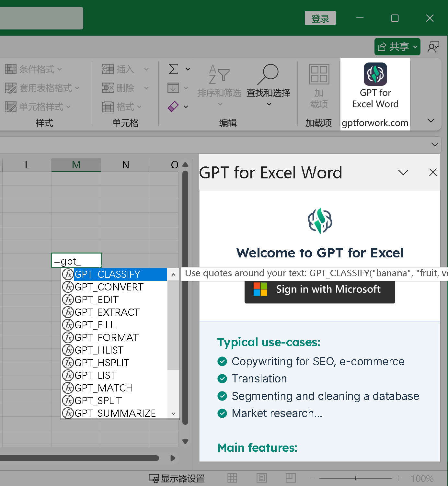This screenshot has height=486, width=448.
Task: Click Insert cells (插入) button
Action: pyautogui.click(x=118, y=69)
